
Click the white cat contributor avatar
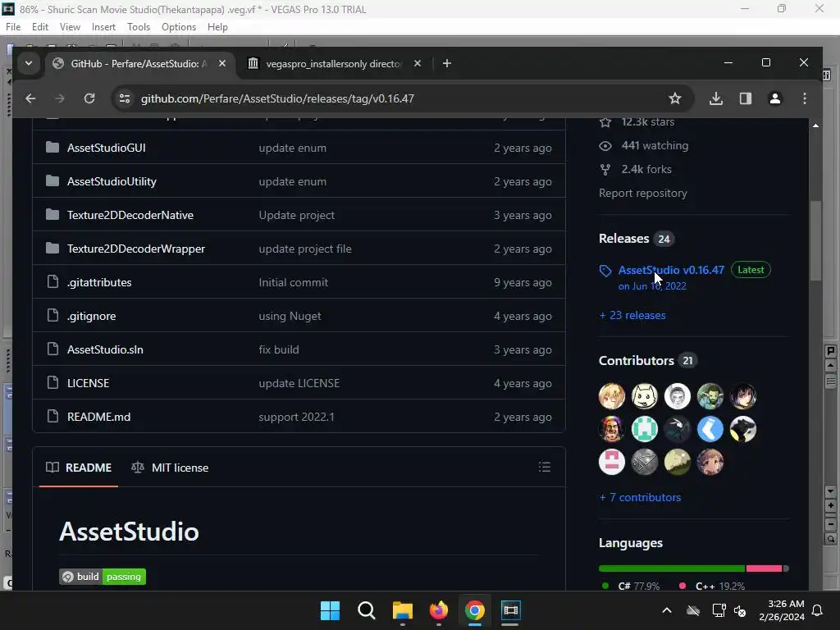click(x=645, y=396)
